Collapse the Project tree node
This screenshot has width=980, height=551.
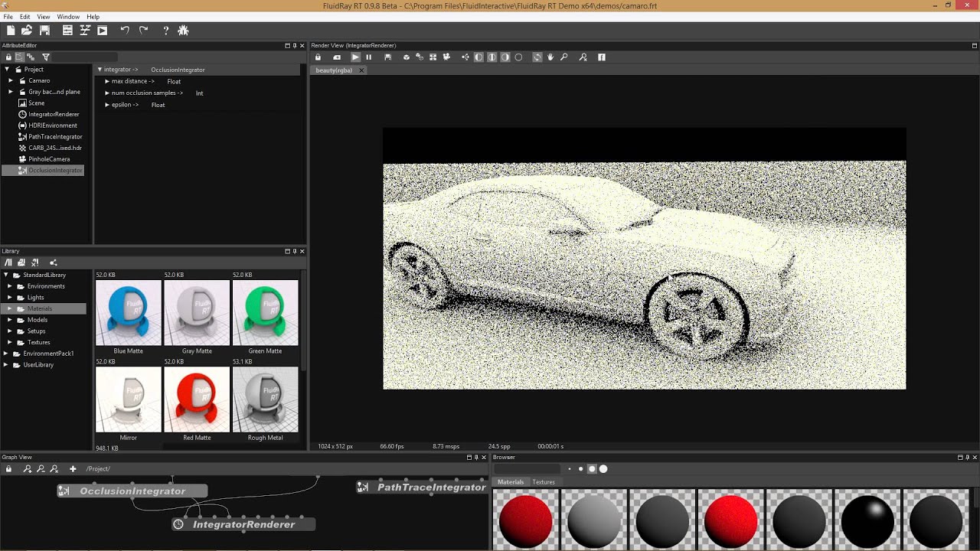pos(6,69)
